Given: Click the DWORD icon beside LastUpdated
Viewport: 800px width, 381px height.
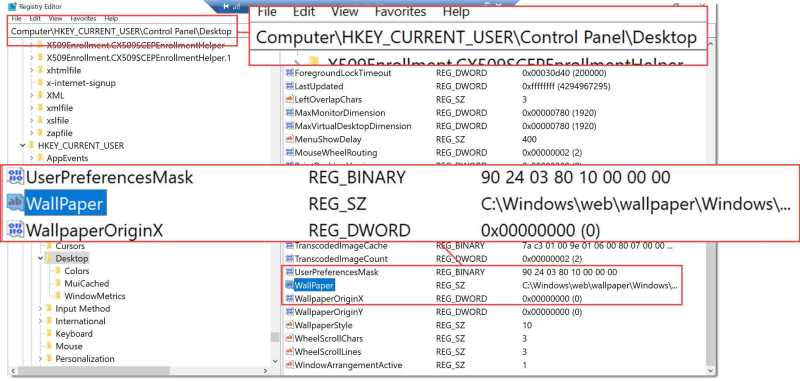Looking at the screenshot, I should pyautogui.click(x=290, y=86).
